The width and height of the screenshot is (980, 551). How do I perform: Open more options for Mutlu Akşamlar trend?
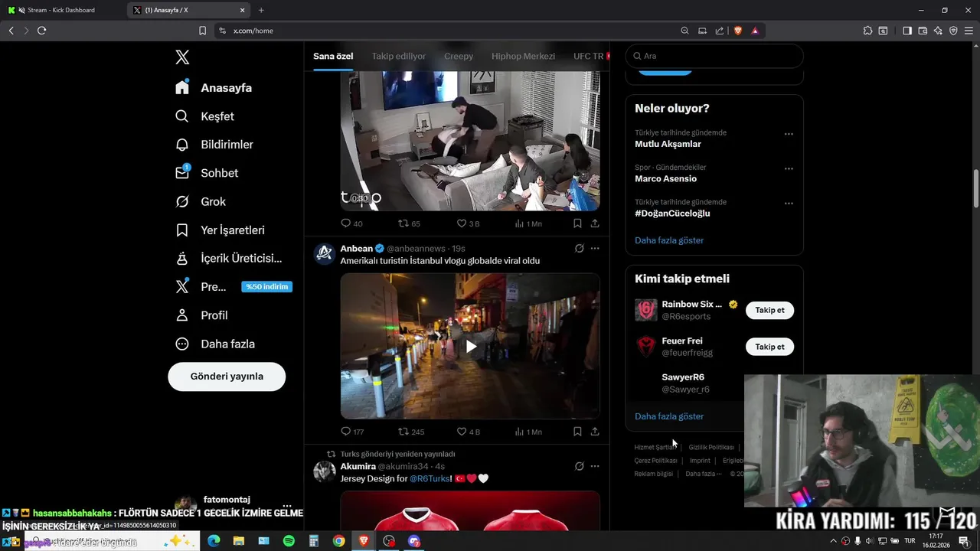(789, 134)
